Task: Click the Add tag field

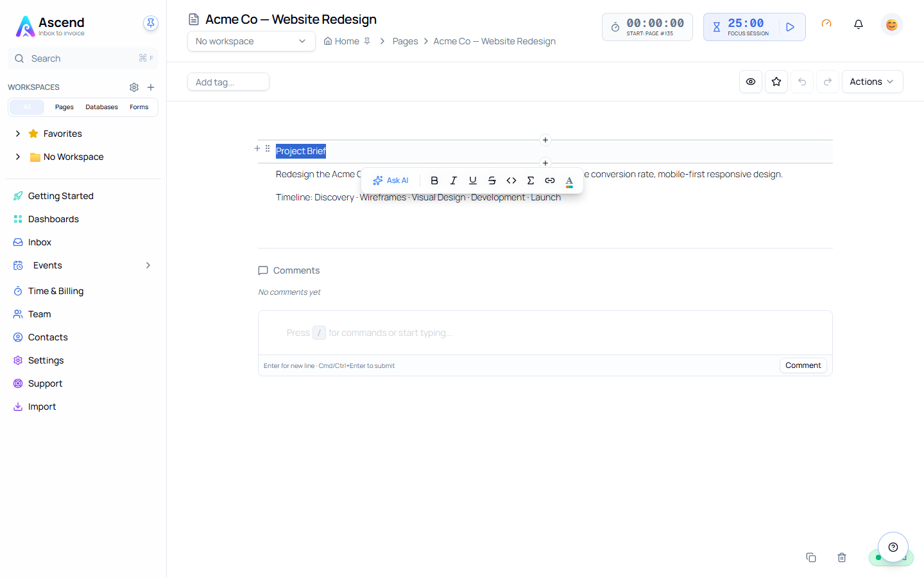Action: click(x=228, y=82)
